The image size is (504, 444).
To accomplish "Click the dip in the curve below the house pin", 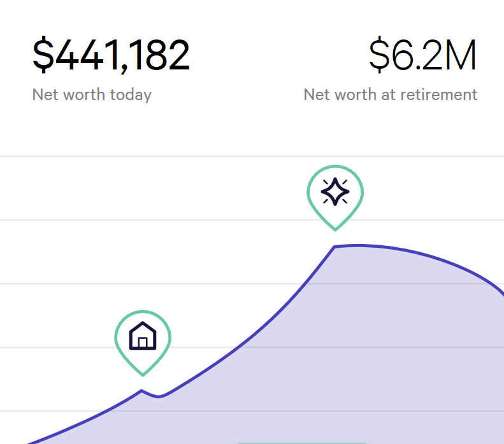I will click(159, 397).
